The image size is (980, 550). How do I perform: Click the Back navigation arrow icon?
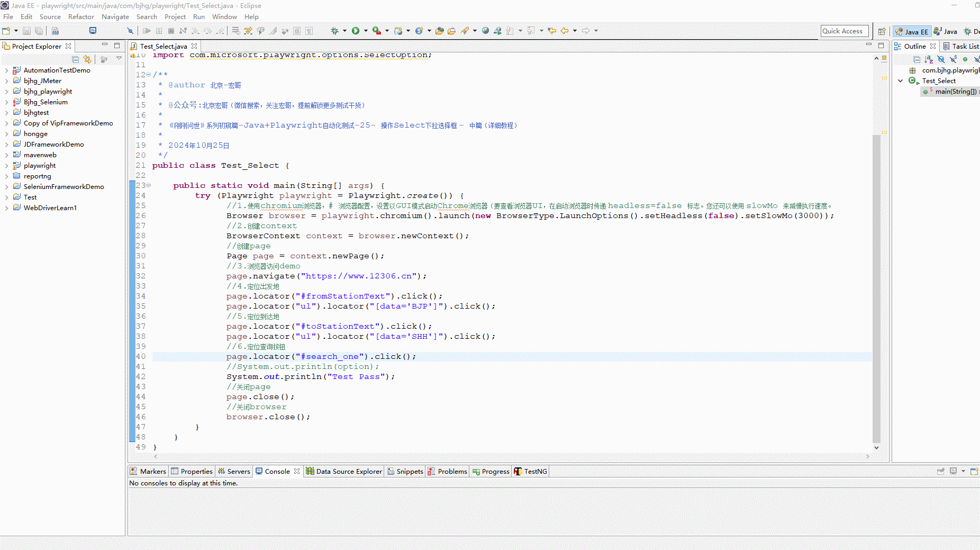tap(565, 31)
